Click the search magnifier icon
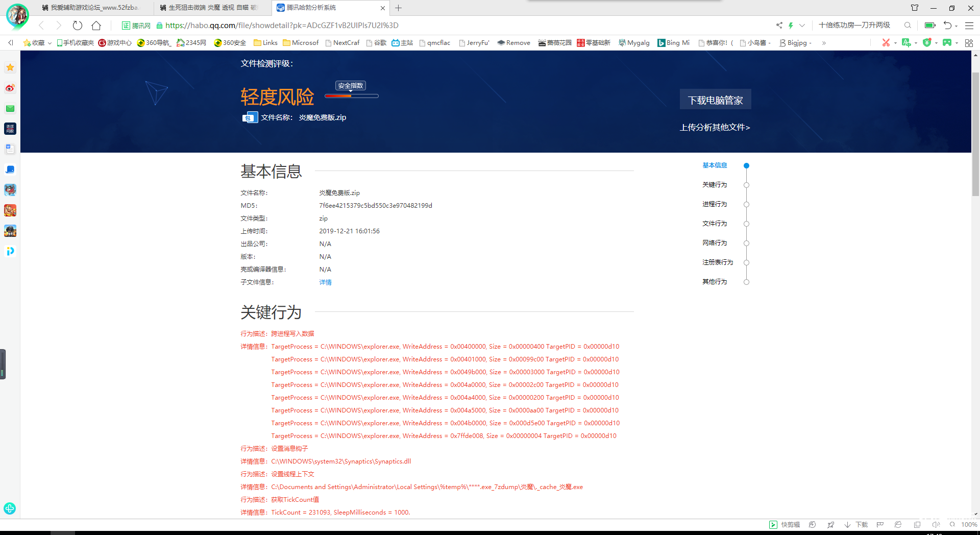980x535 pixels. (x=907, y=25)
